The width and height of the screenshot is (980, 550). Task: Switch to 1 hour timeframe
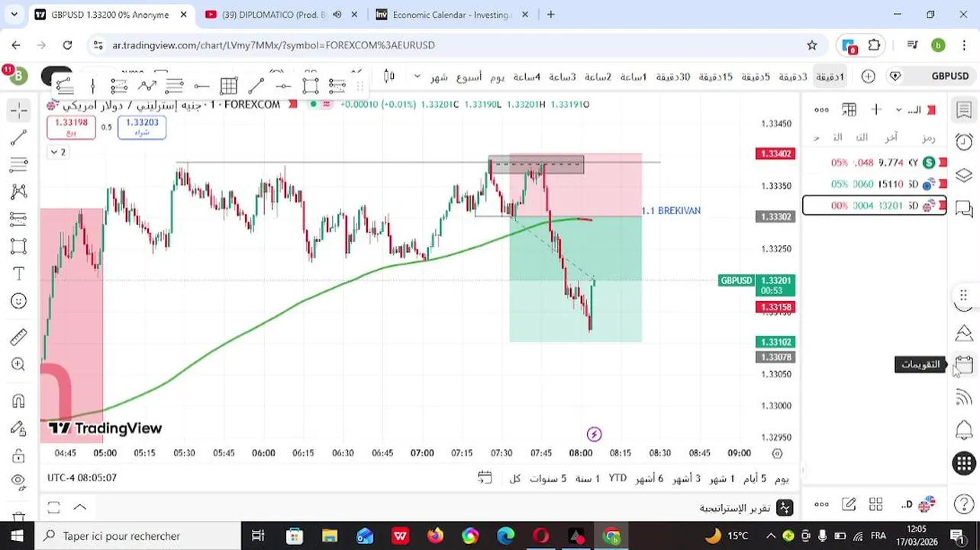point(633,76)
